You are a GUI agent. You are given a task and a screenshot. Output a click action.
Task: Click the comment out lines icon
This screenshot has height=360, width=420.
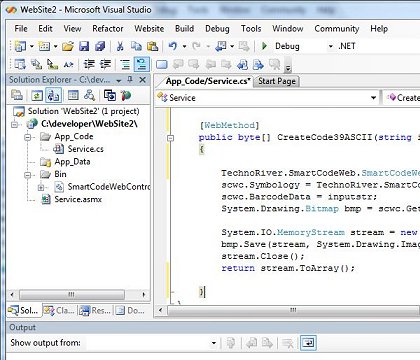pyautogui.click(x=125, y=64)
